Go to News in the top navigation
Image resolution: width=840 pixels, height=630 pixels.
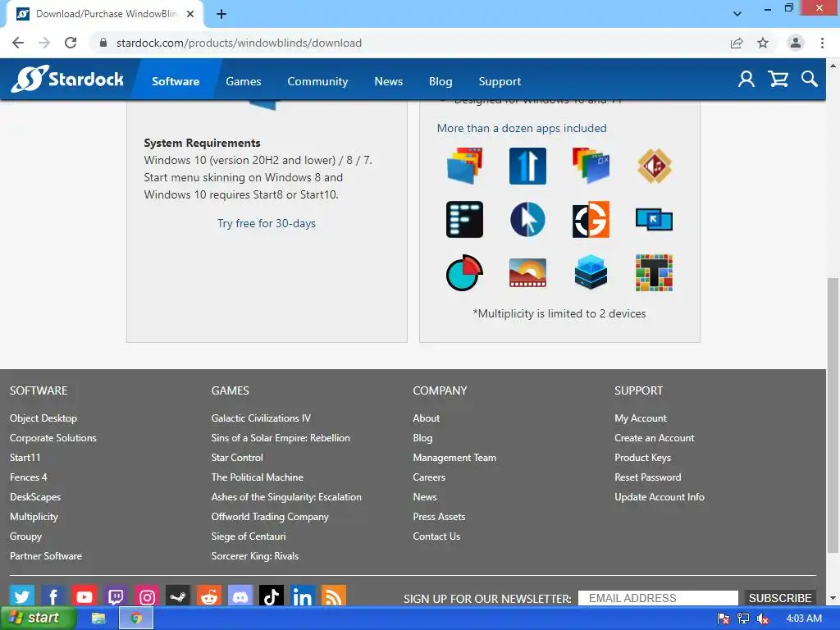[x=388, y=81]
